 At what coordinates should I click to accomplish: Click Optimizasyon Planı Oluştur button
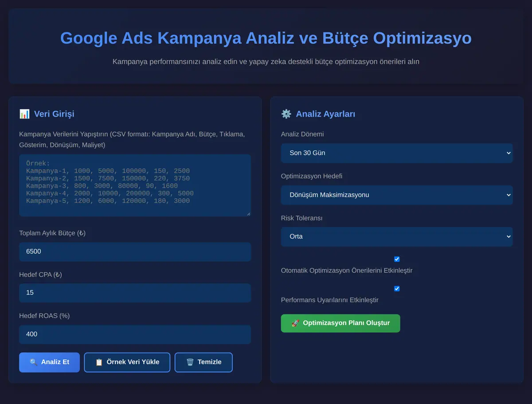point(340,323)
